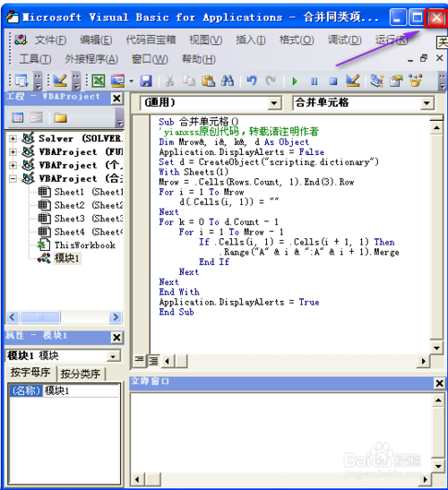Click the Cut scissors icon
Image resolution: width=448 pixels, height=490 pixels.
[169, 82]
